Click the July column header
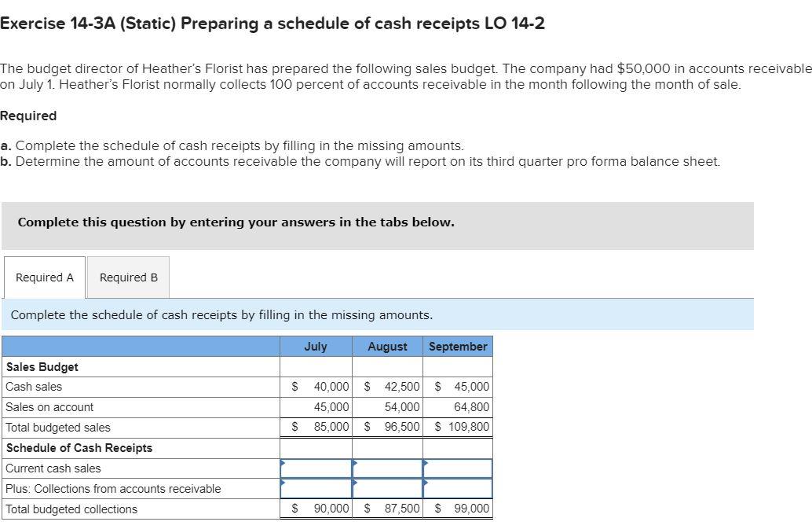Screen dimensions: 812x529 (x=316, y=346)
